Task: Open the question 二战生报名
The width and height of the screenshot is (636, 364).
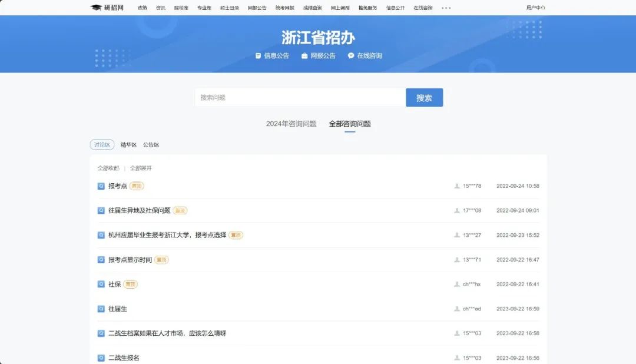Action: (x=124, y=358)
